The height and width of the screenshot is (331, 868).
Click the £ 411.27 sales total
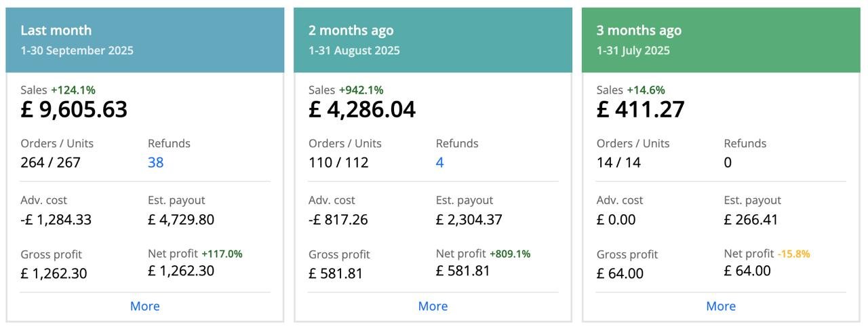click(x=640, y=110)
